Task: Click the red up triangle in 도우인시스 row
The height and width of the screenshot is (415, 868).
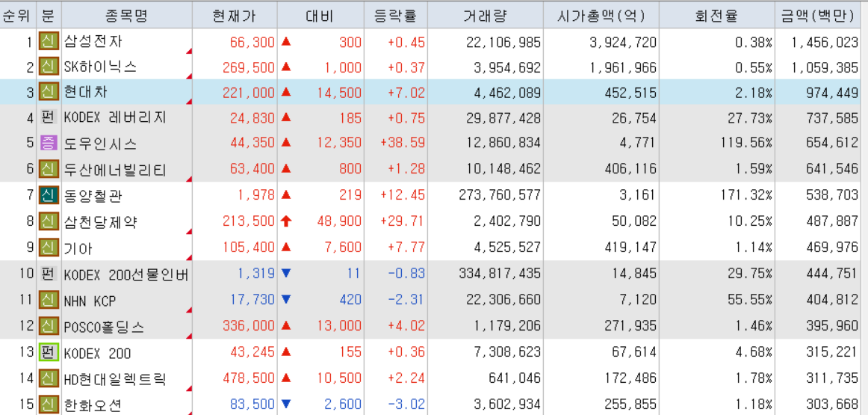Action: pos(285,143)
